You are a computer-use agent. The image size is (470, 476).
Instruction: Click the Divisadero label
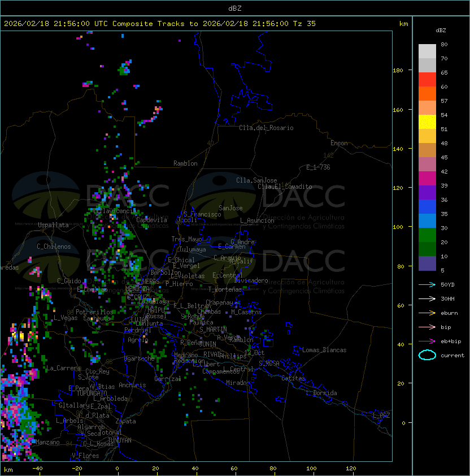point(251,280)
